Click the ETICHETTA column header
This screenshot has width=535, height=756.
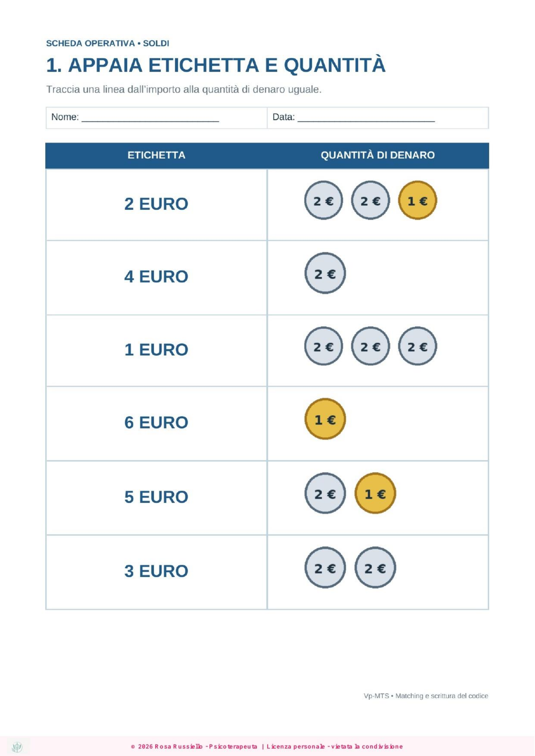pyautogui.click(x=156, y=155)
